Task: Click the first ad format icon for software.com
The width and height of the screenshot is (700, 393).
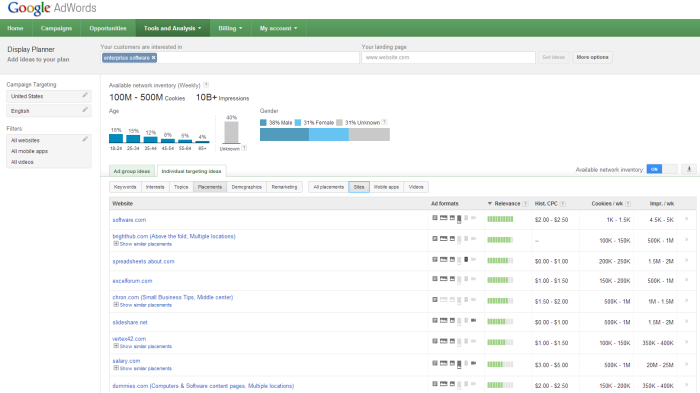Action: coord(435,218)
